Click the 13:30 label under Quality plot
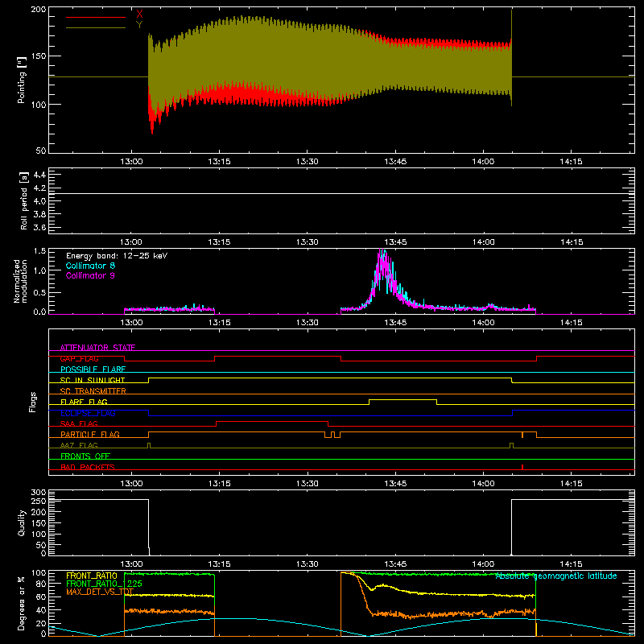Screen dimensions: 644x644 tap(308, 564)
